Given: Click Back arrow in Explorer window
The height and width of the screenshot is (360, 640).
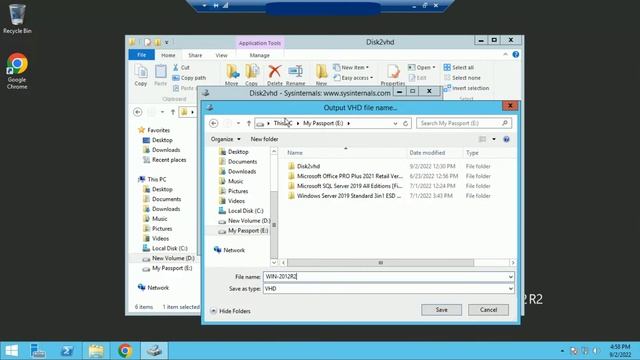Looking at the screenshot, I should click(138, 112).
